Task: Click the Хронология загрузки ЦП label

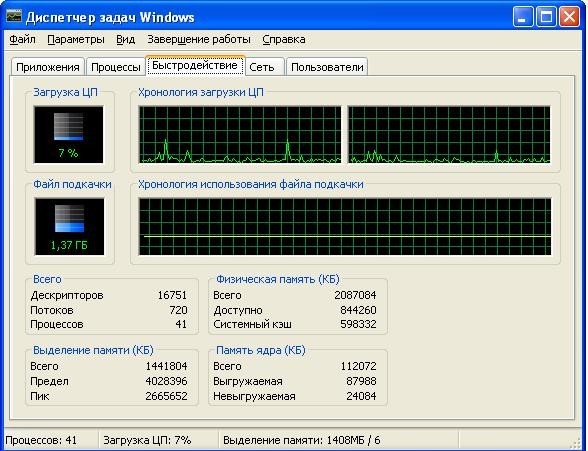Action: click(201, 92)
